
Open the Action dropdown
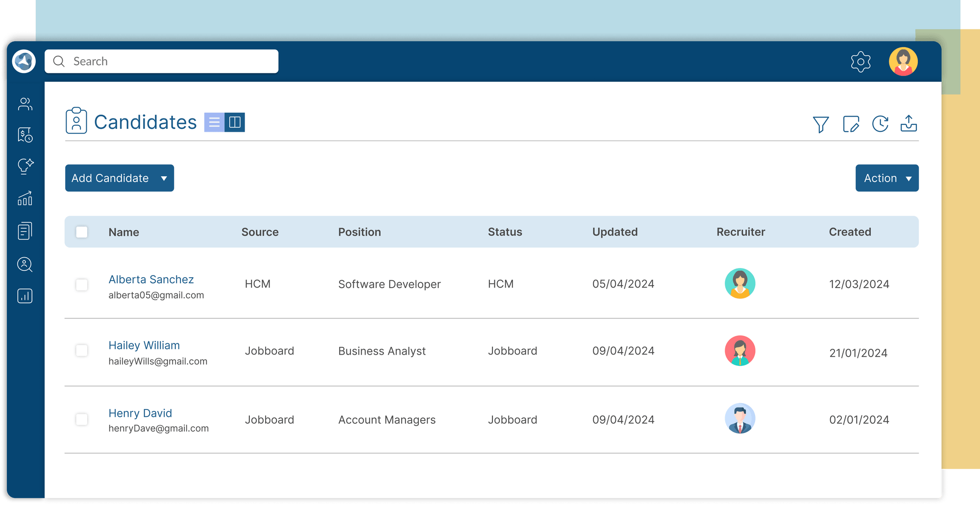[x=887, y=178]
